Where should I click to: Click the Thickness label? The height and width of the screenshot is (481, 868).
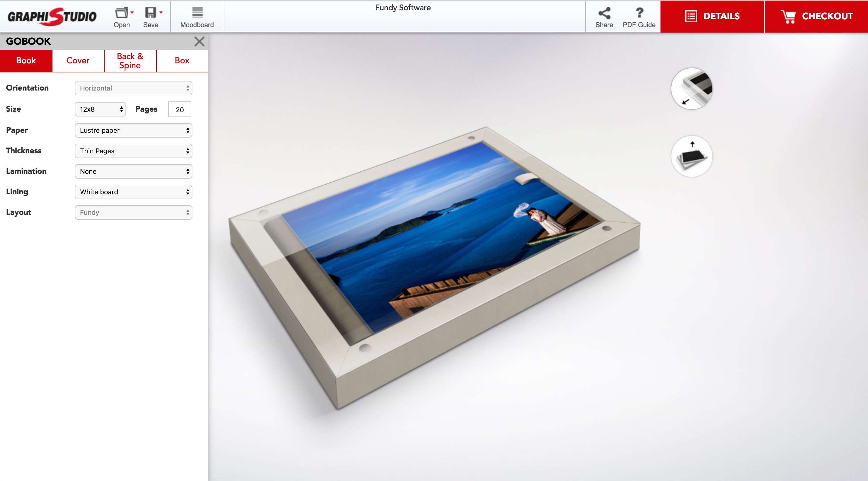click(x=24, y=150)
